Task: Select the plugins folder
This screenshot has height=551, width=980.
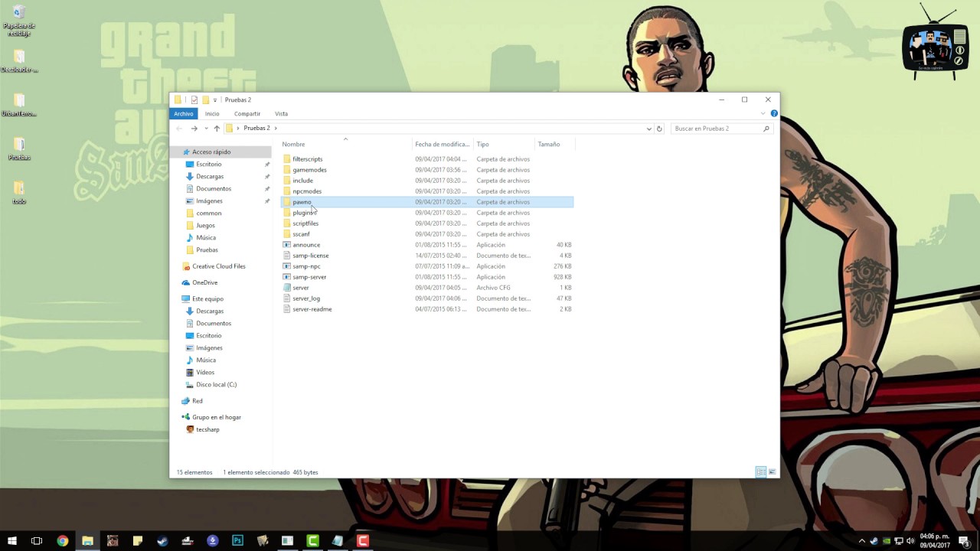Action: pos(303,213)
